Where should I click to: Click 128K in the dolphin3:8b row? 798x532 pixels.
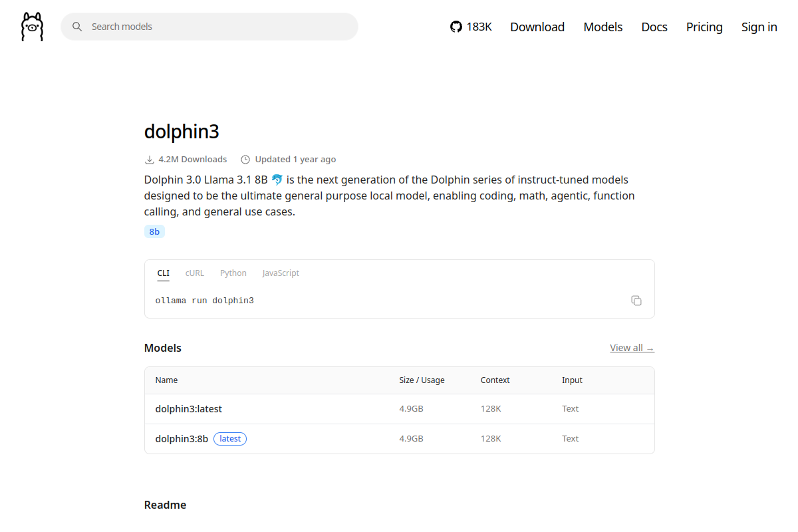point(491,439)
